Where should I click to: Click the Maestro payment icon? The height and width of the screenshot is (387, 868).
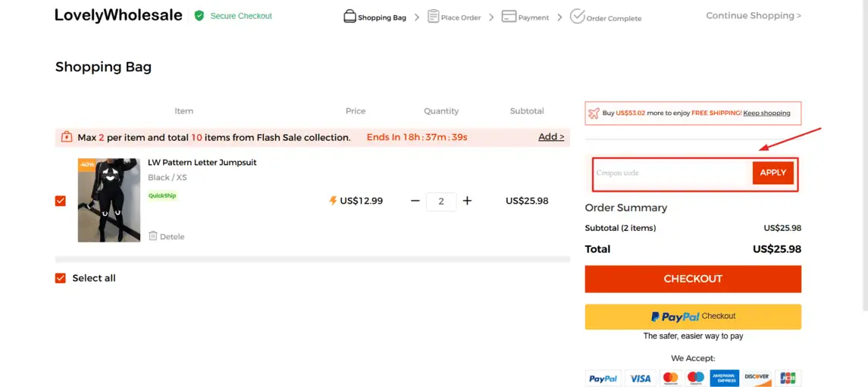695,379
